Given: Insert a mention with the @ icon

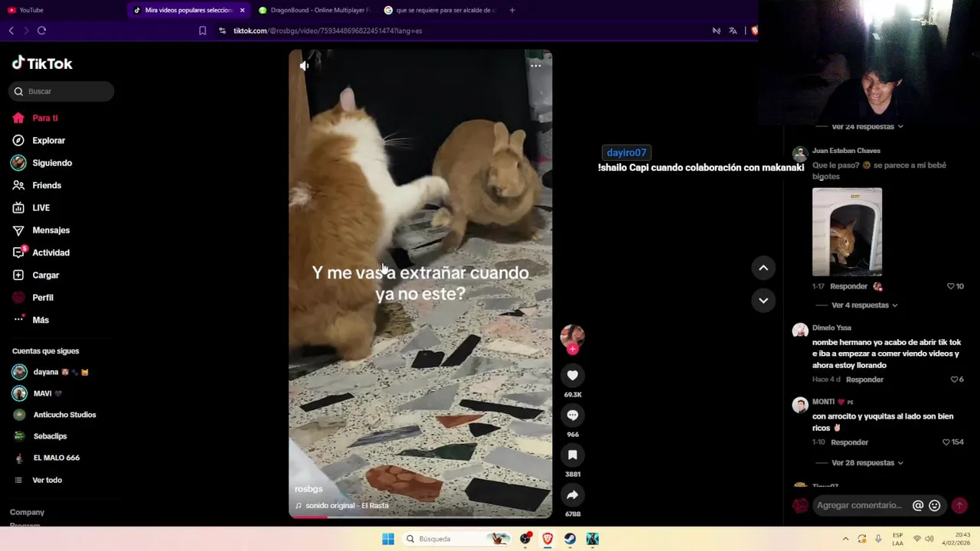Looking at the screenshot, I should pyautogui.click(x=918, y=505).
